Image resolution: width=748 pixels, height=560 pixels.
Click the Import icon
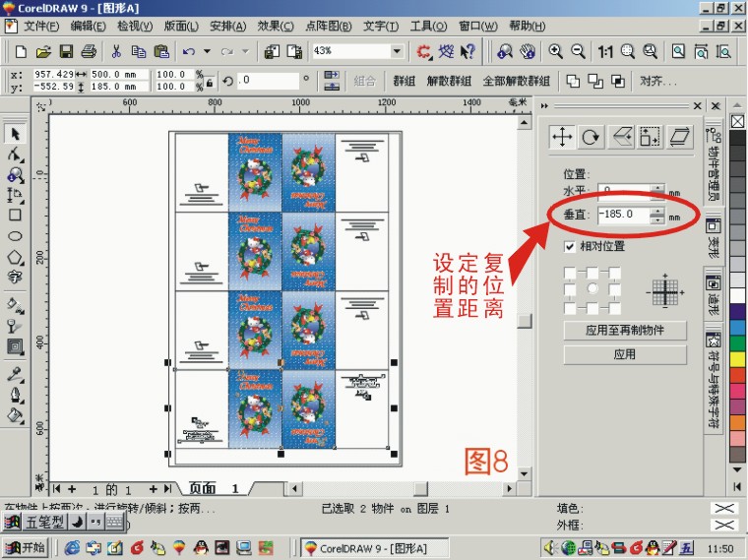point(272,51)
